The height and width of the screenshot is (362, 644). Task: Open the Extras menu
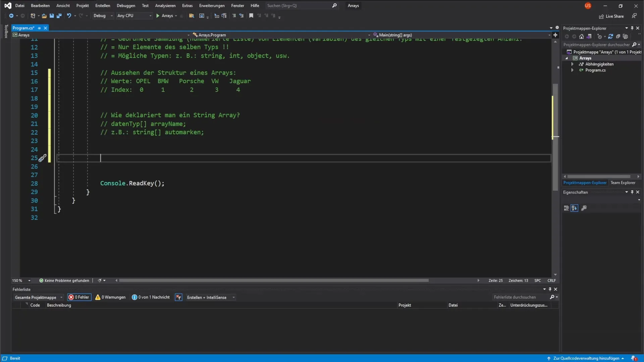click(187, 6)
